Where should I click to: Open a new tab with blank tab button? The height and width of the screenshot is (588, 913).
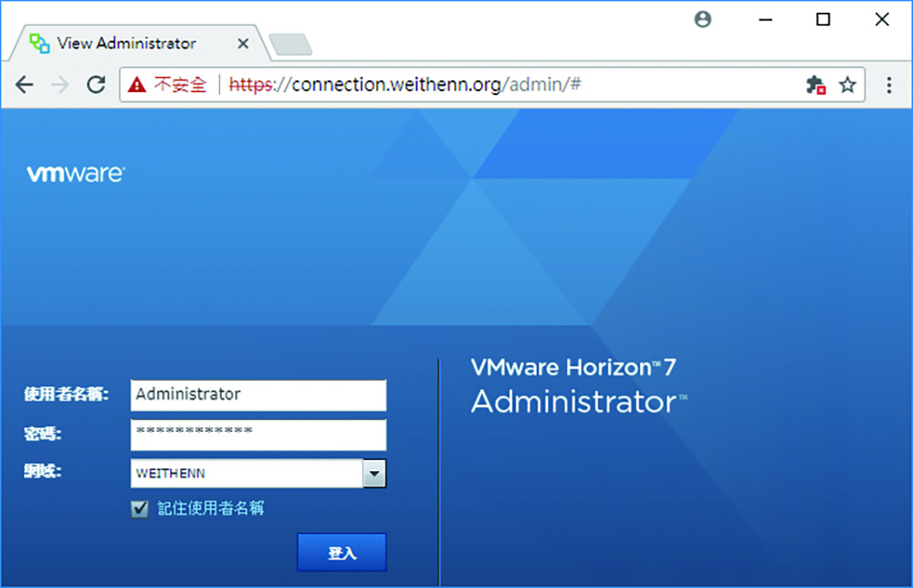[x=290, y=44]
